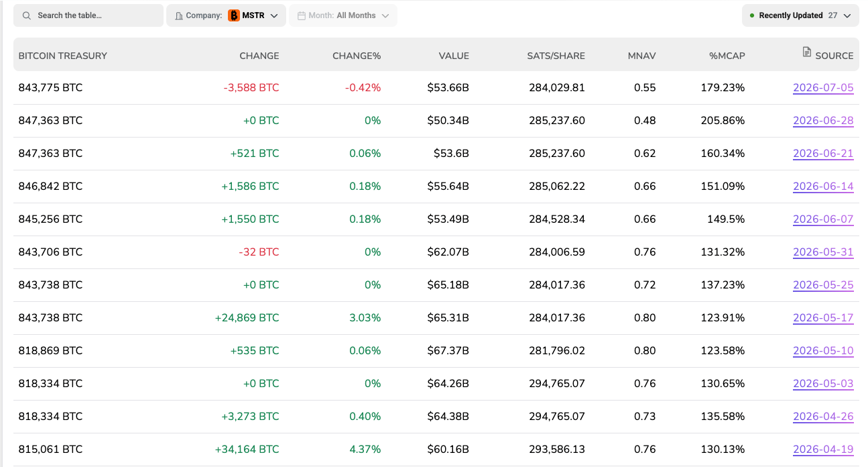
Task: Sort by the MNAV column header
Action: 642,56
